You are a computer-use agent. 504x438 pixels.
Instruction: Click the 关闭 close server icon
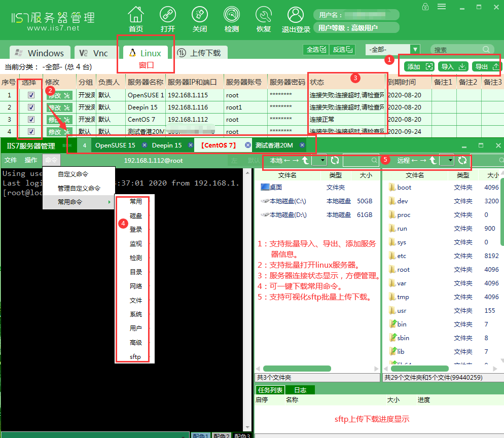[x=199, y=15]
